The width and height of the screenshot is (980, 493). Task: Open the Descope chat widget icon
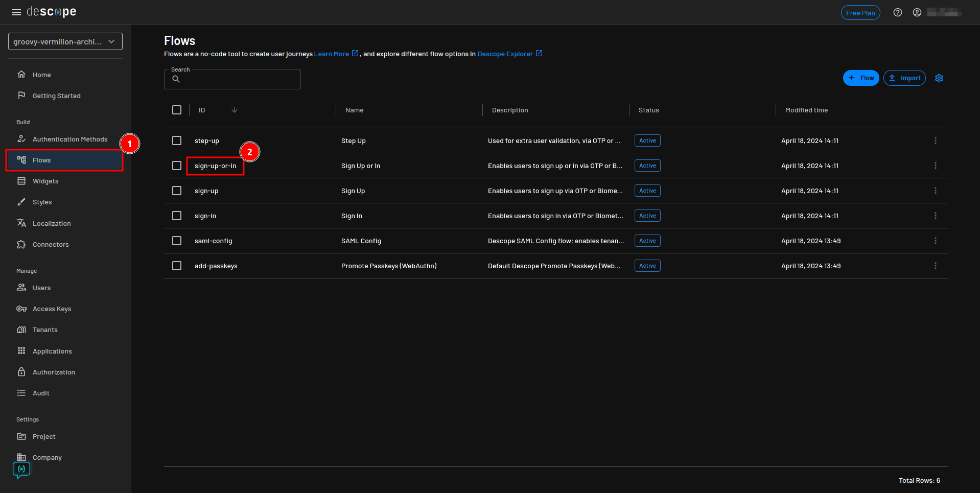pos(21,469)
